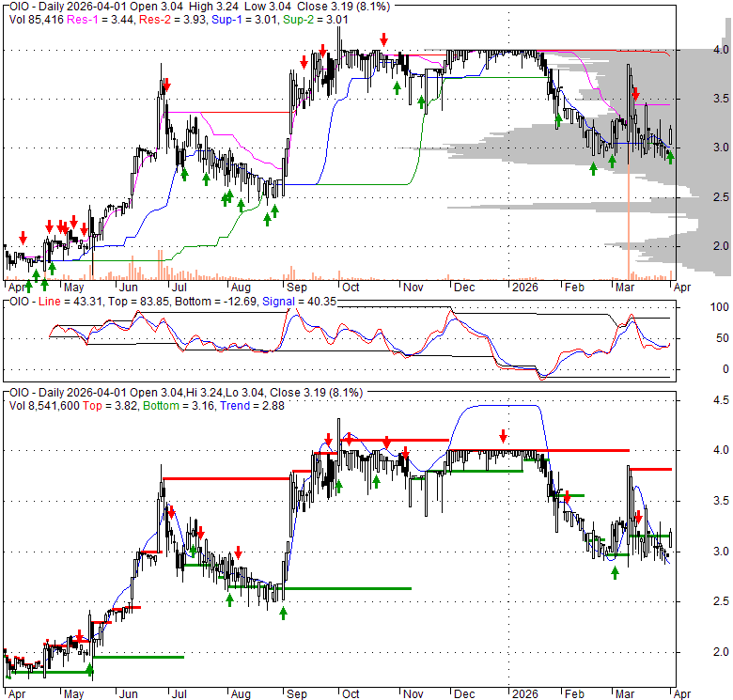Click 'Sup-2 = 3.01' green support label
Image resolution: width=733 pixels, height=700 pixels.
[x=316, y=20]
